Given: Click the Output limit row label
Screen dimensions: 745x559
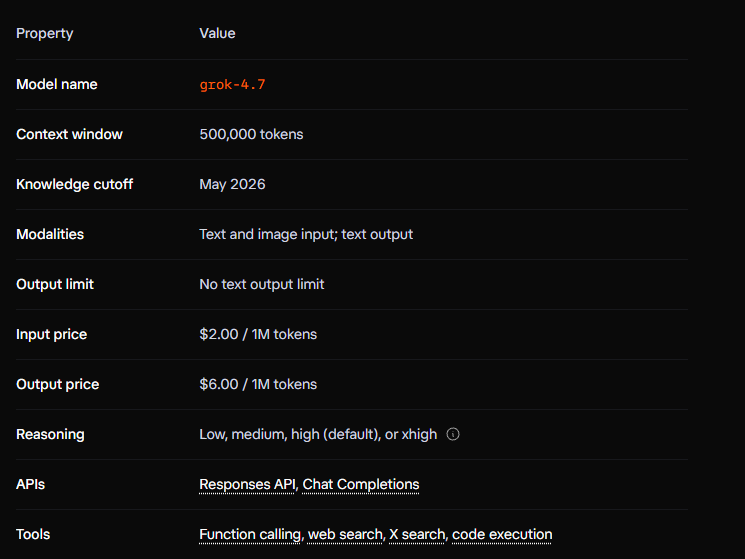Looking at the screenshot, I should point(55,284).
